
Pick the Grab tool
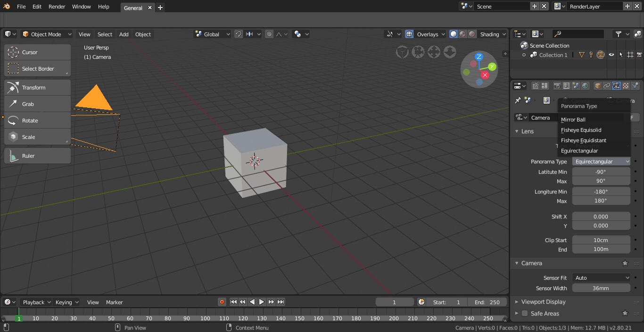(x=38, y=104)
